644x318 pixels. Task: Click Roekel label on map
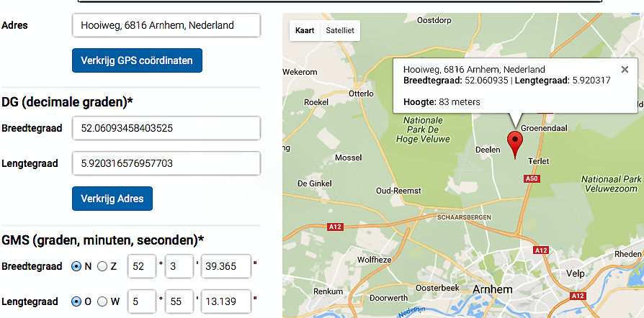316,102
